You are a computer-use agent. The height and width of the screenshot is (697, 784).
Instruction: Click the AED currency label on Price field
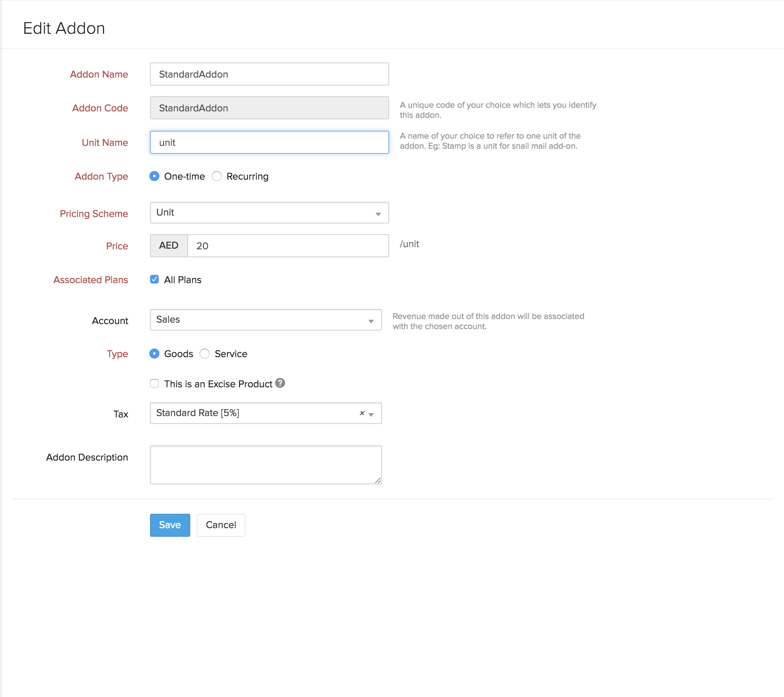click(x=168, y=245)
